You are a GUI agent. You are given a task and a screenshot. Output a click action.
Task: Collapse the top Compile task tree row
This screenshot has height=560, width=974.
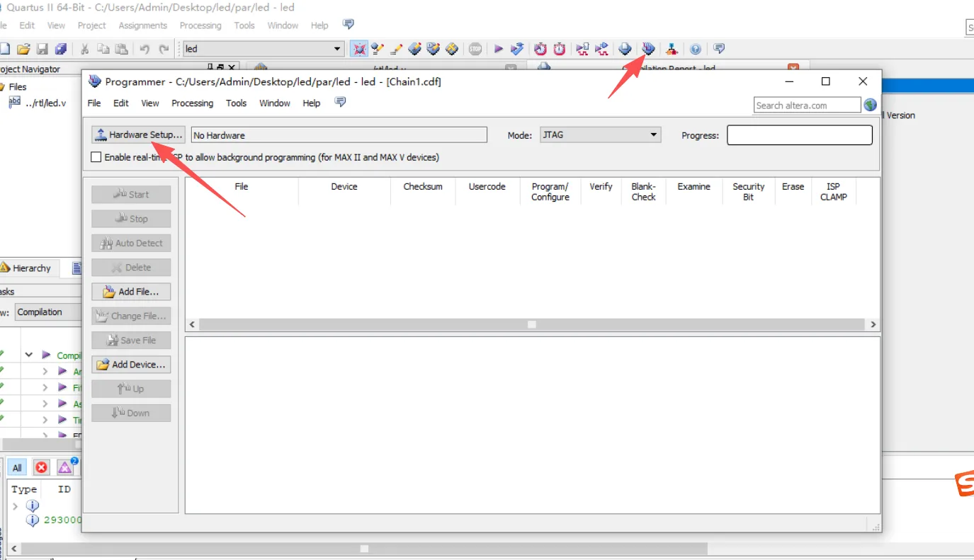(29, 355)
